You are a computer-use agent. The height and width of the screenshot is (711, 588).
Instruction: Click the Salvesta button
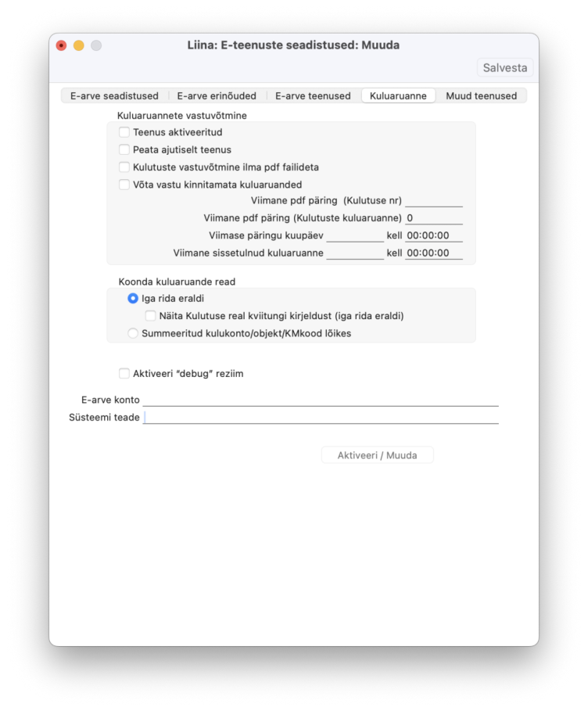(504, 68)
